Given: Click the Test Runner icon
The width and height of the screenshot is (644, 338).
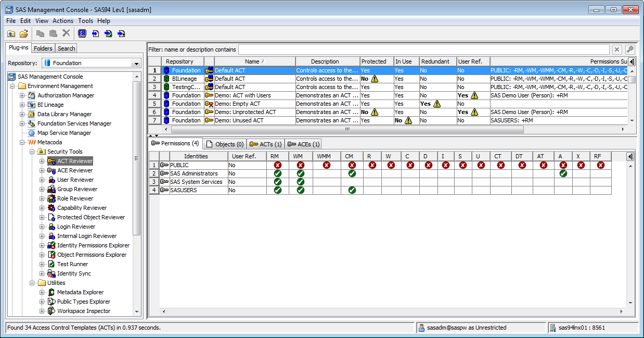Looking at the screenshot, I should [51, 264].
